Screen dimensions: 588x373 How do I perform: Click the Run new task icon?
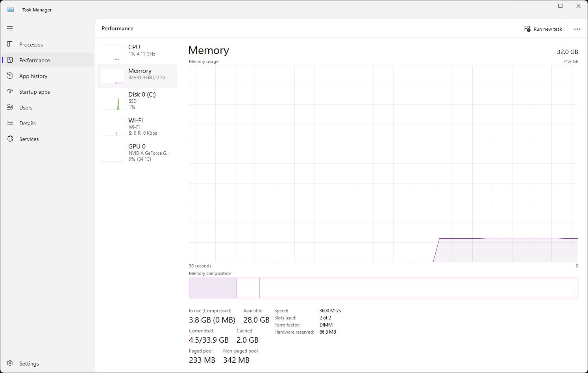527,29
